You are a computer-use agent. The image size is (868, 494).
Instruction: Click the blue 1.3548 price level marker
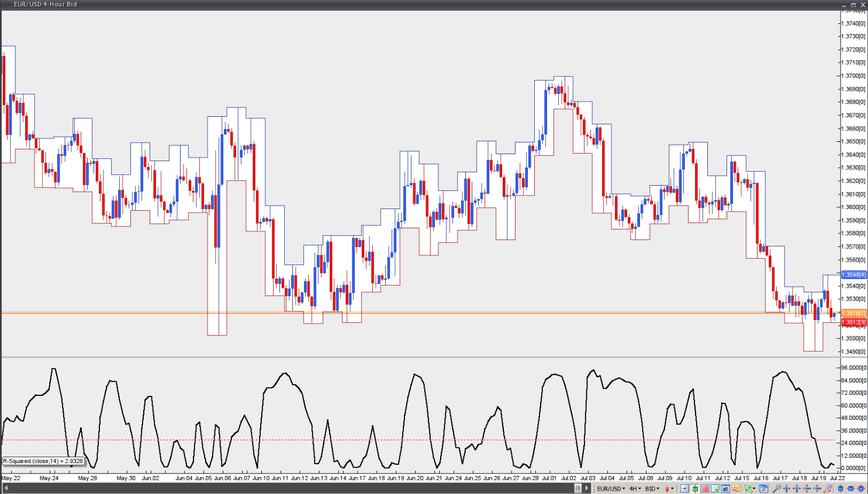tap(853, 274)
